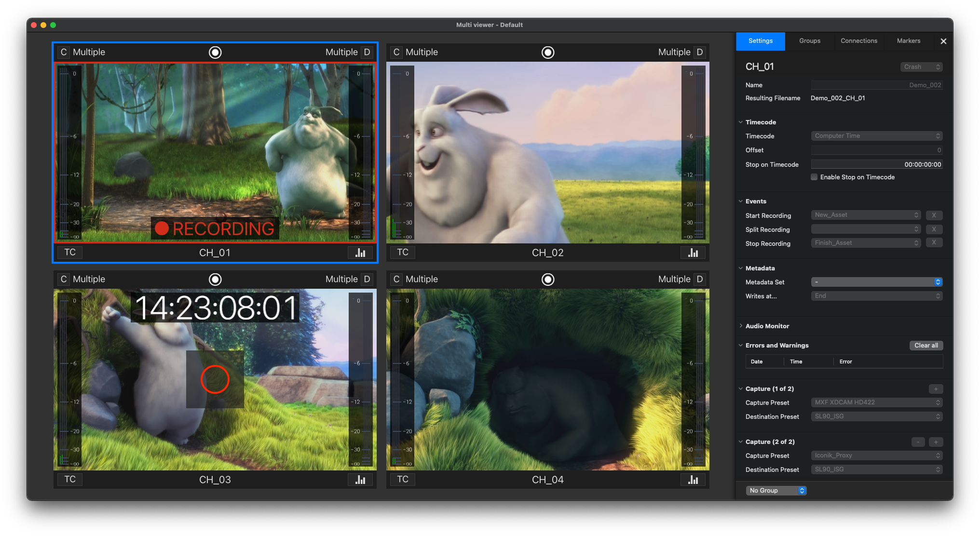
Task: Toggle TC overlay on CH_02
Action: click(403, 253)
